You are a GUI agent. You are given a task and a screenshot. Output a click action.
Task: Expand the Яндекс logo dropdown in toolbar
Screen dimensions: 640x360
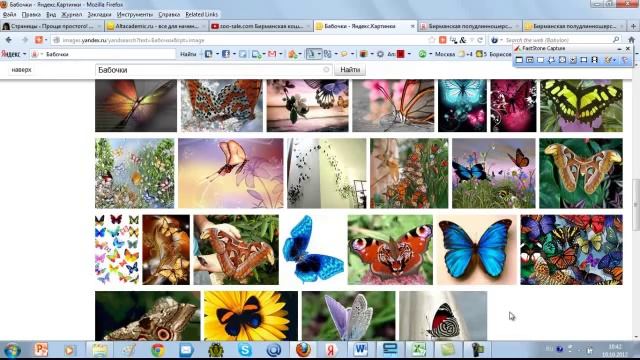[24, 54]
